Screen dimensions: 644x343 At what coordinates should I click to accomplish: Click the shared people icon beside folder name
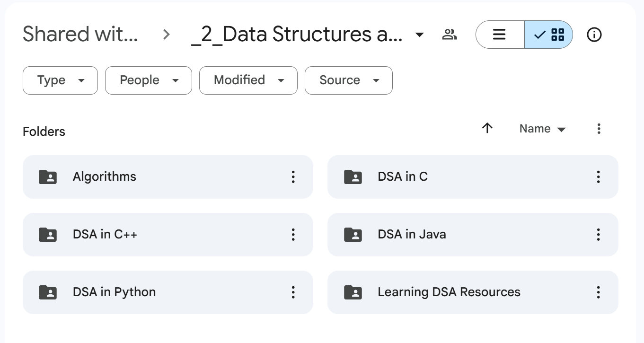449,35
